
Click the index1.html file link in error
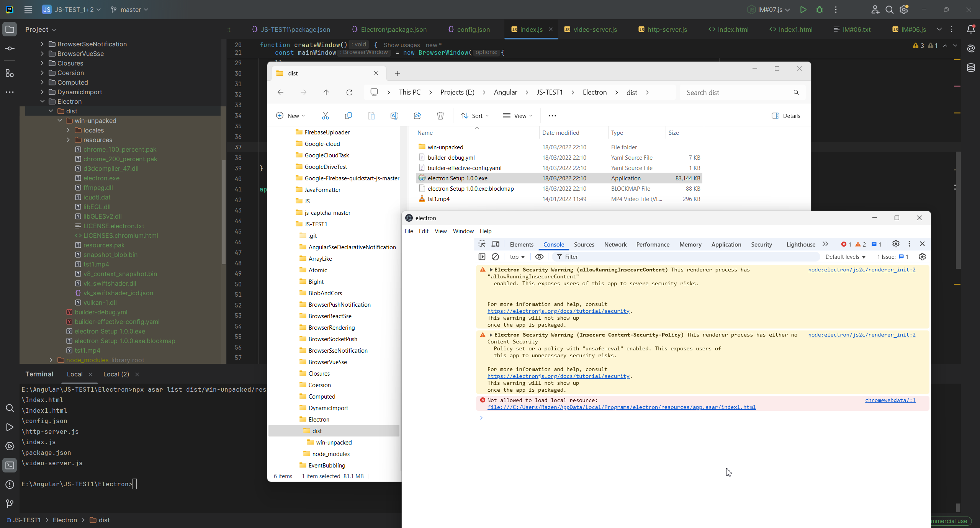click(621, 407)
